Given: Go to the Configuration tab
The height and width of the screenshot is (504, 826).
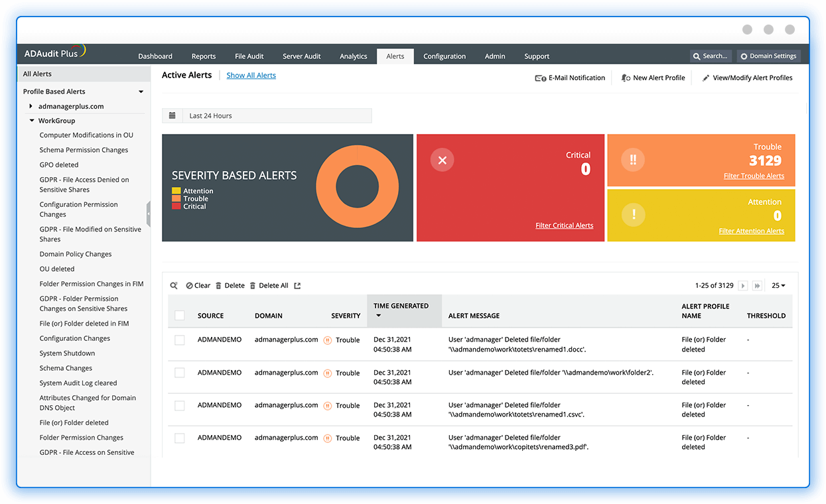Looking at the screenshot, I should coord(445,56).
